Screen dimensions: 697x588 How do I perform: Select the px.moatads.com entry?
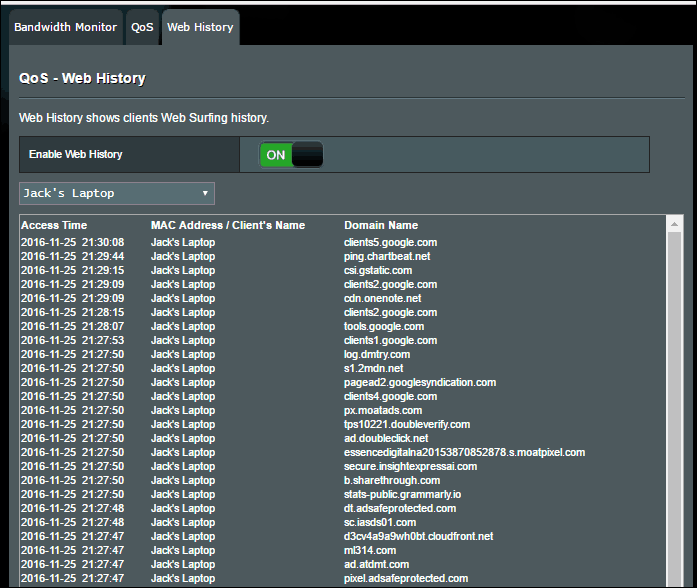(x=383, y=410)
